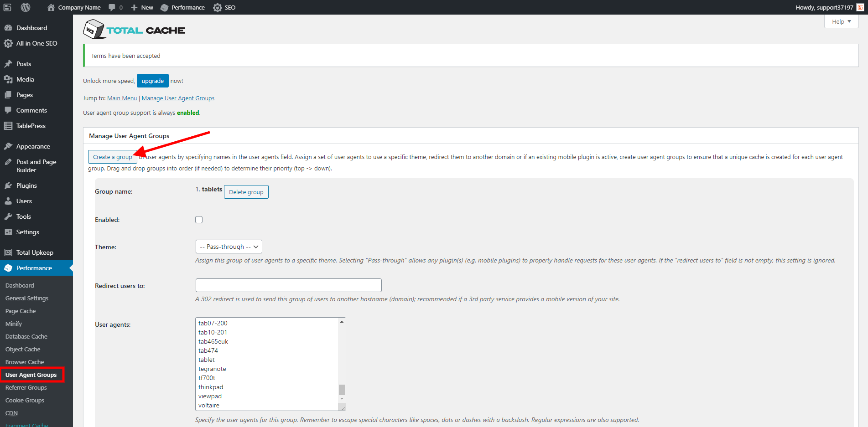868x427 pixels.
Task: Toggle the admin menu collapse icon
Action: 7,7
